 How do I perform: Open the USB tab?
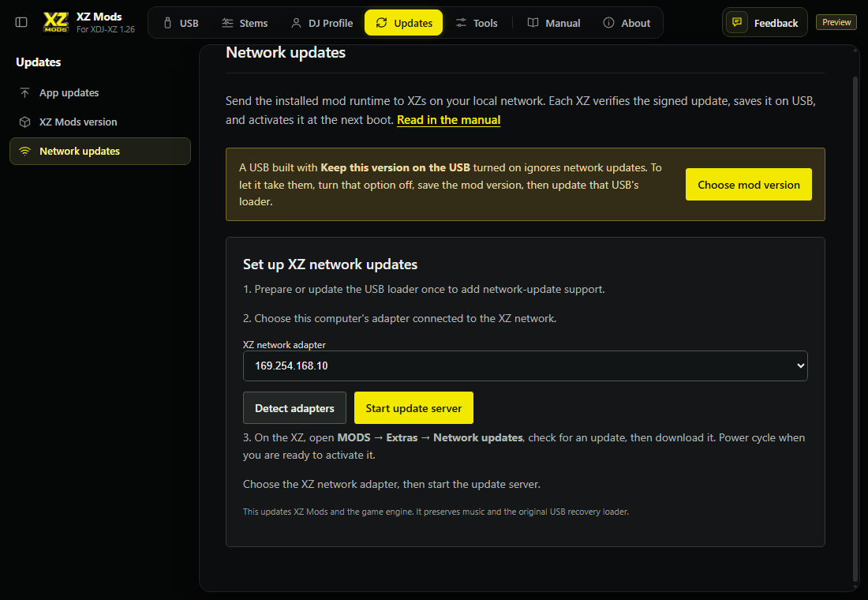[181, 23]
